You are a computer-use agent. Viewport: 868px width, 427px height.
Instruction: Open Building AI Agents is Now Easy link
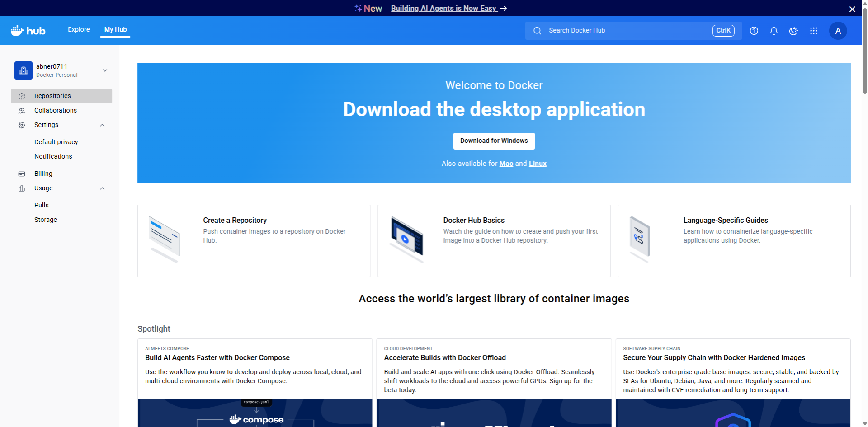coord(444,8)
